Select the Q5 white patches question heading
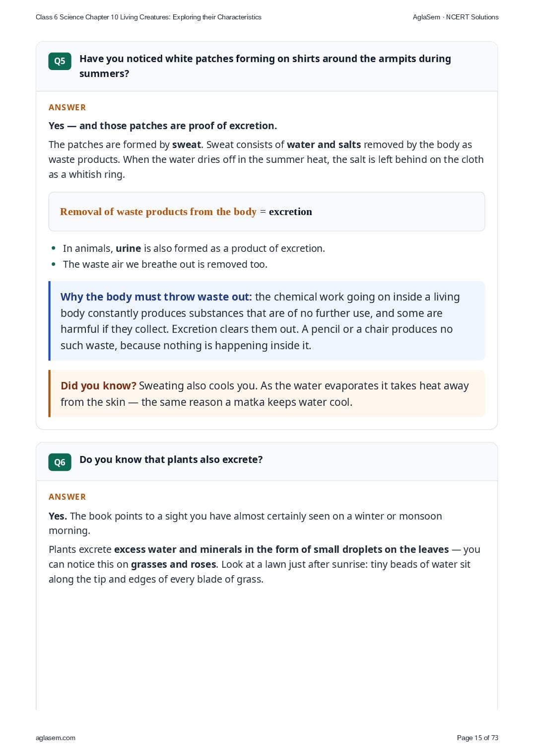534x756 pixels. point(265,66)
